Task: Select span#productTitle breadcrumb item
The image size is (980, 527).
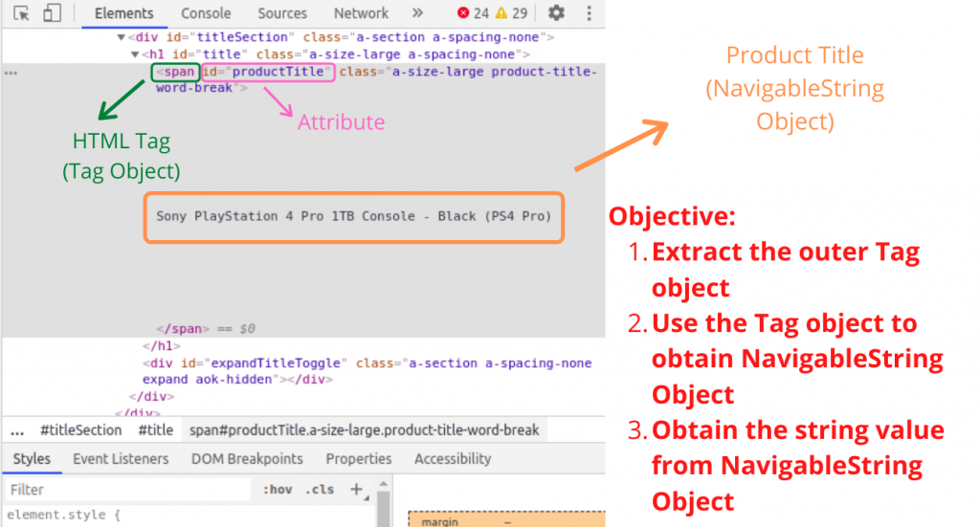Action: (x=365, y=430)
